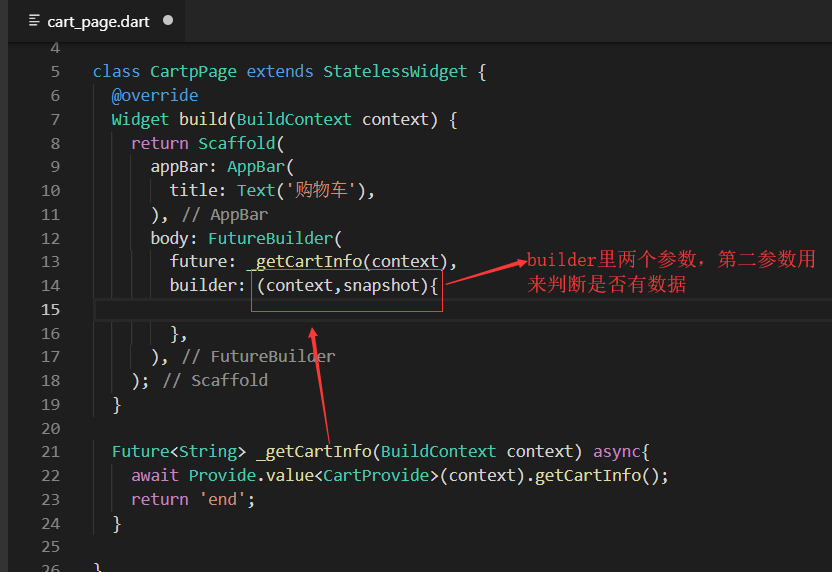Click '_getCartInfo' declaration on line 21
This screenshot has width=832, height=572.
point(314,452)
